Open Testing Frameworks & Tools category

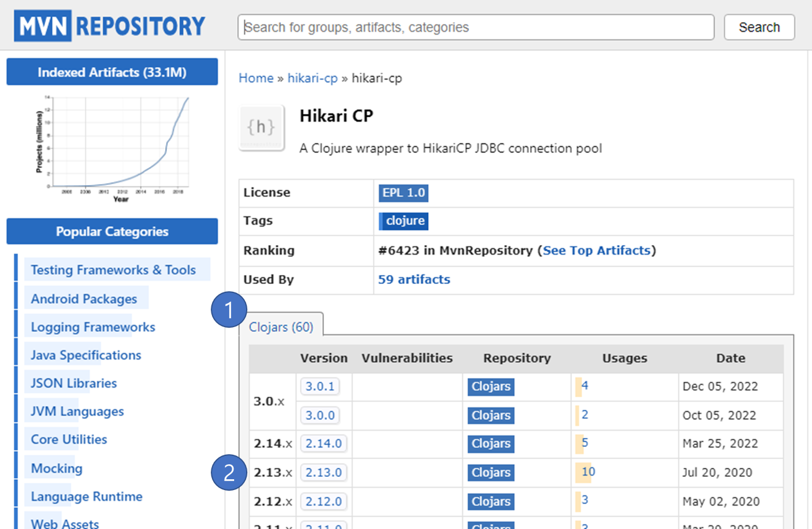[113, 270]
